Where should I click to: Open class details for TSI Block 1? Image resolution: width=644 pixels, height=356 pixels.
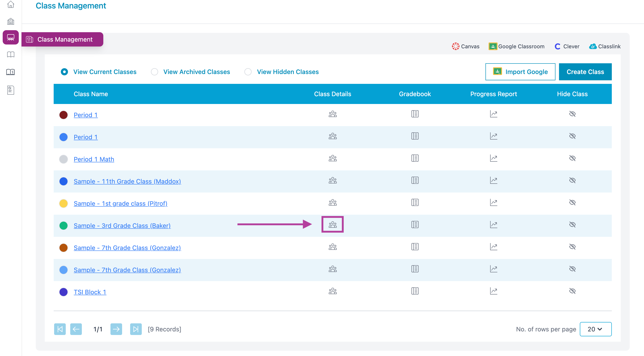coord(333,291)
